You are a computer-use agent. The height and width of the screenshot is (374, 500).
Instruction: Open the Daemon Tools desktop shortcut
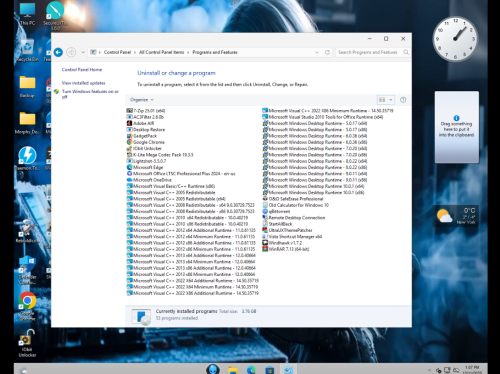(28, 158)
